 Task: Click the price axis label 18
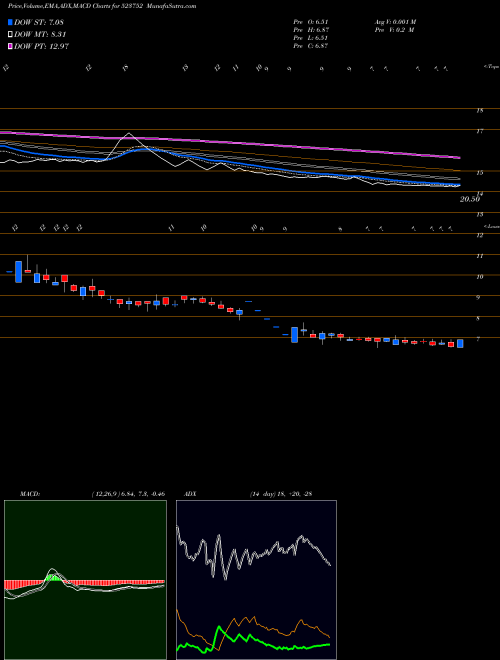tap(479, 111)
